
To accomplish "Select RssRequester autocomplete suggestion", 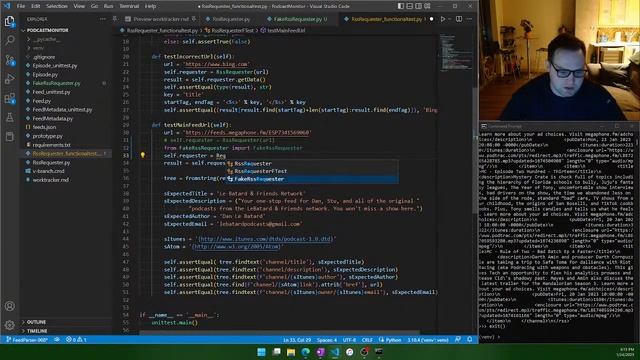I will click(x=312, y=163).
